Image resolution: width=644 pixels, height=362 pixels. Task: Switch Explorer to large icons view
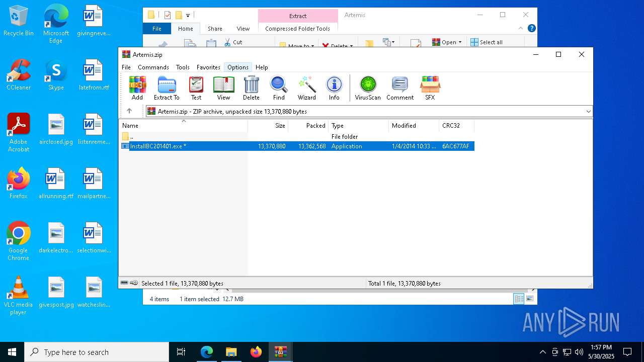click(x=529, y=299)
